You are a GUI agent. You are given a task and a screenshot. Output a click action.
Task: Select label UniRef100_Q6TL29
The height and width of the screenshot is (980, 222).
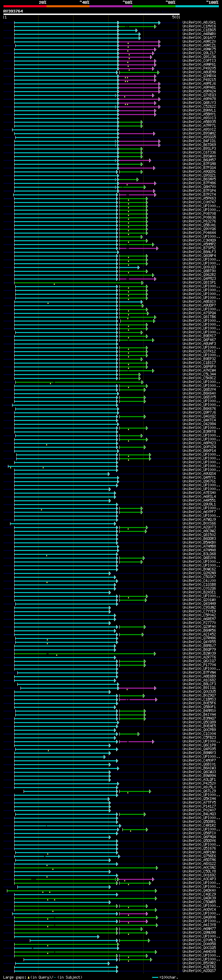199,791
